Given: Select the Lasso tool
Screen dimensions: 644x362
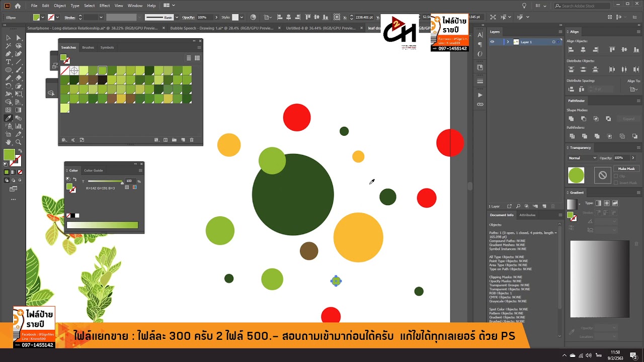Looking at the screenshot, I should click(19, 46).
